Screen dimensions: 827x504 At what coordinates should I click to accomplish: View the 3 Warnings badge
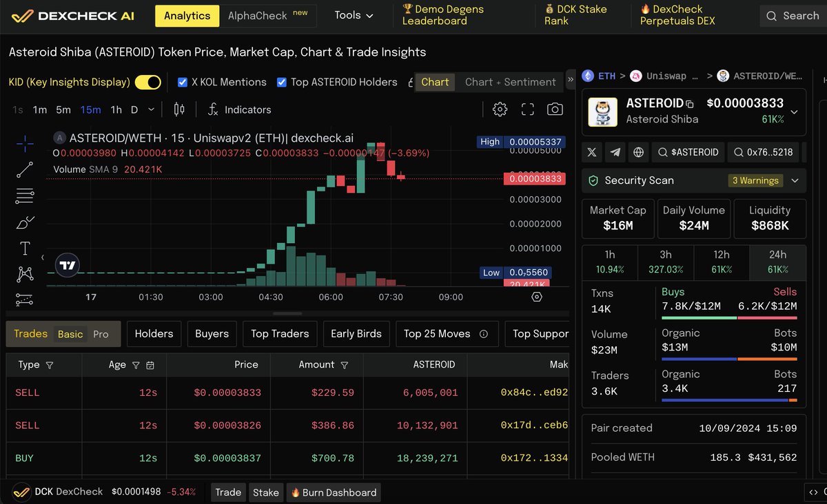pos(756,180)
